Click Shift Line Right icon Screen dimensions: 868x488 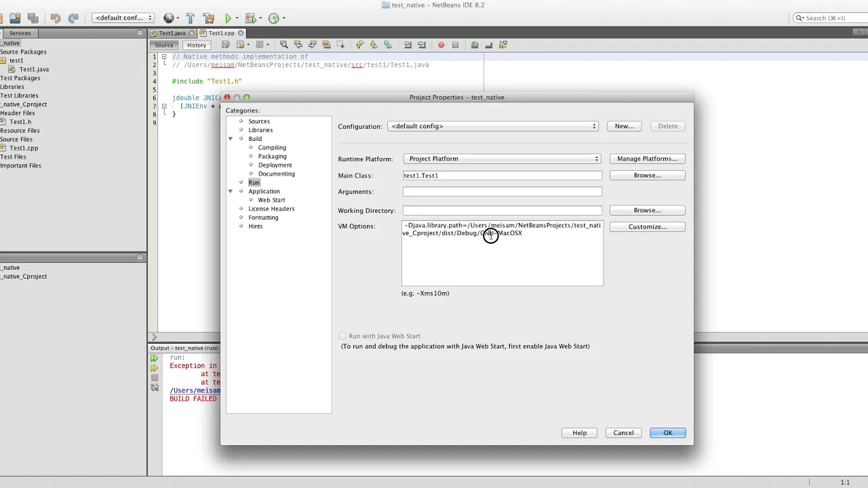coord(422,45)
